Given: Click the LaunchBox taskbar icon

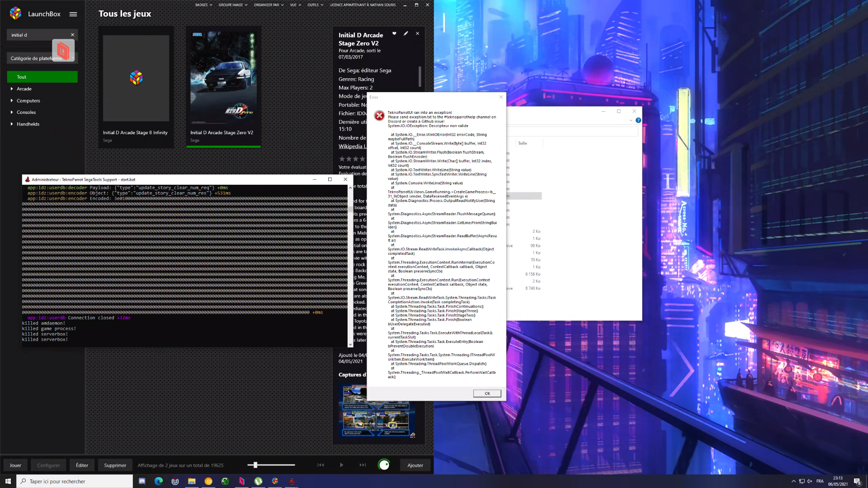Looking at the screenshot, I should [x=275, y=481].
